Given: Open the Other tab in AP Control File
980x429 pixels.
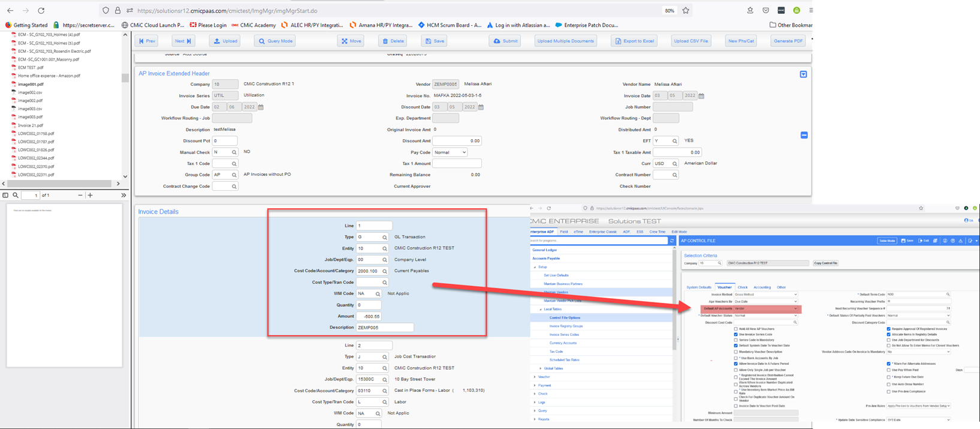Looking at the screenshot, I should 781,287.
